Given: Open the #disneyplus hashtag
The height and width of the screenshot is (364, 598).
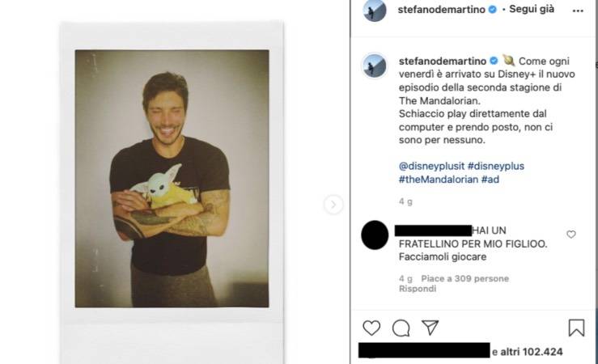Looking at the screenshot, I should pos(496,166).
